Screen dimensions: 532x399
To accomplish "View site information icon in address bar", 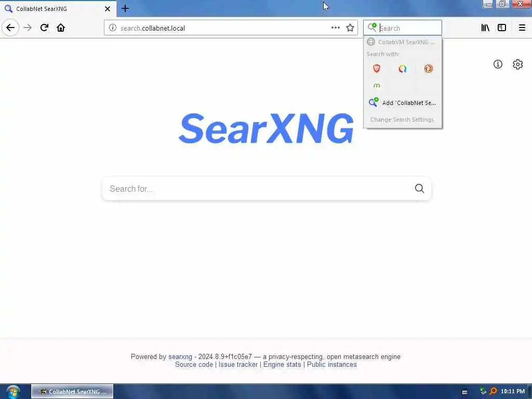I will 113,28.
